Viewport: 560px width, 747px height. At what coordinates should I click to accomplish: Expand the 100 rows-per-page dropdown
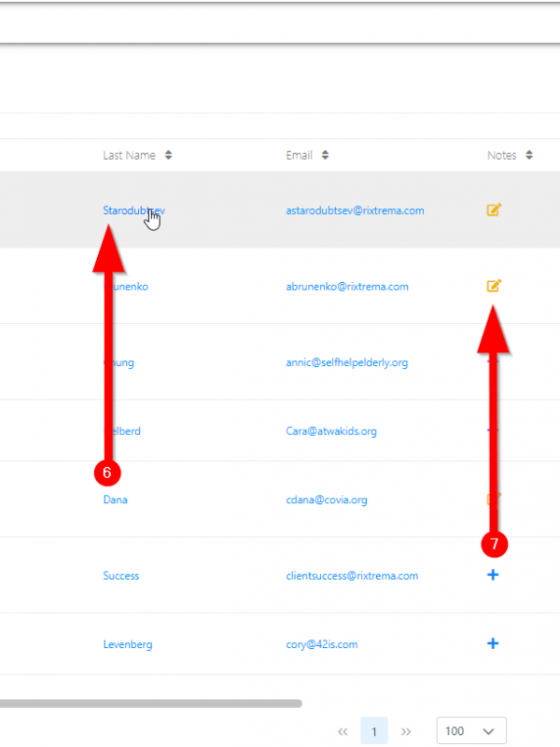[471, 731]
